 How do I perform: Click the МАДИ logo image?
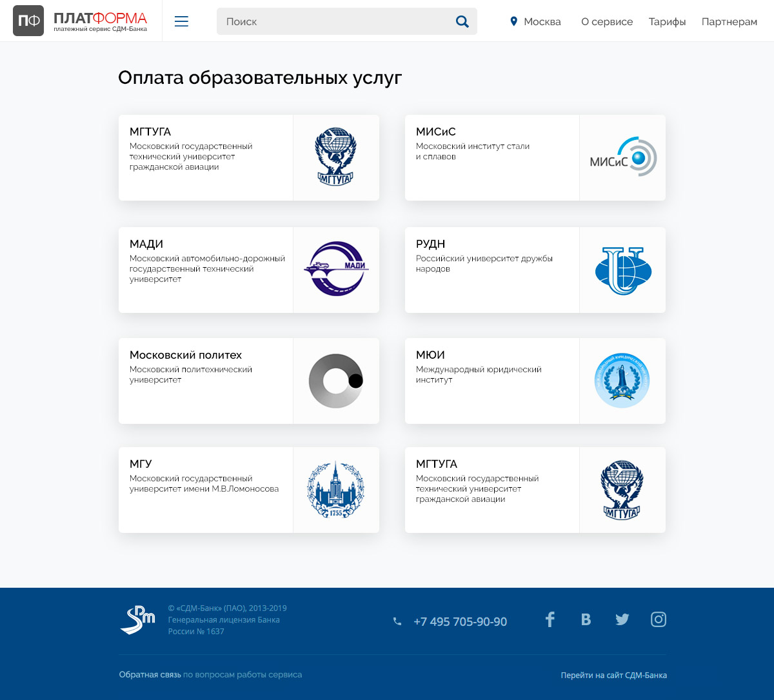336,269
